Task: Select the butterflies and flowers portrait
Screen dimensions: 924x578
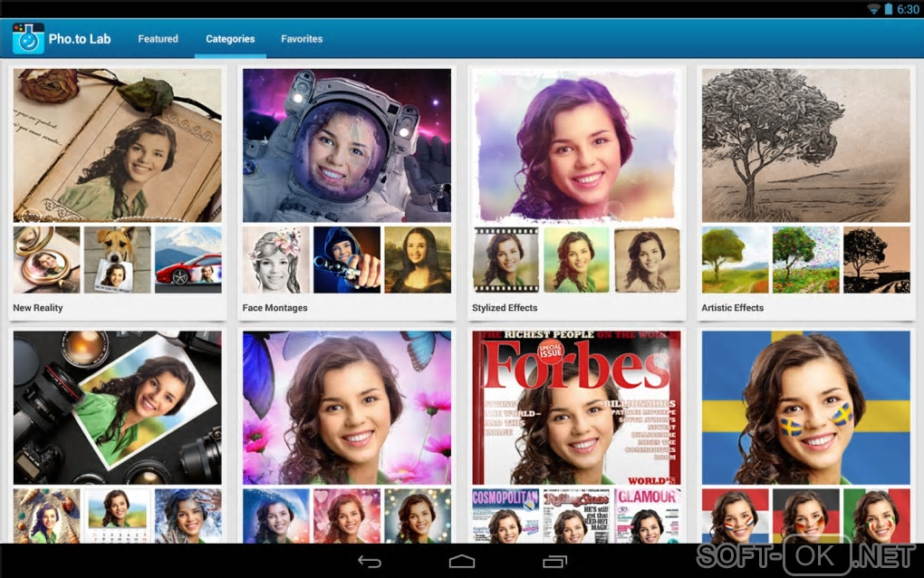Action: click(x=346, y=407)
